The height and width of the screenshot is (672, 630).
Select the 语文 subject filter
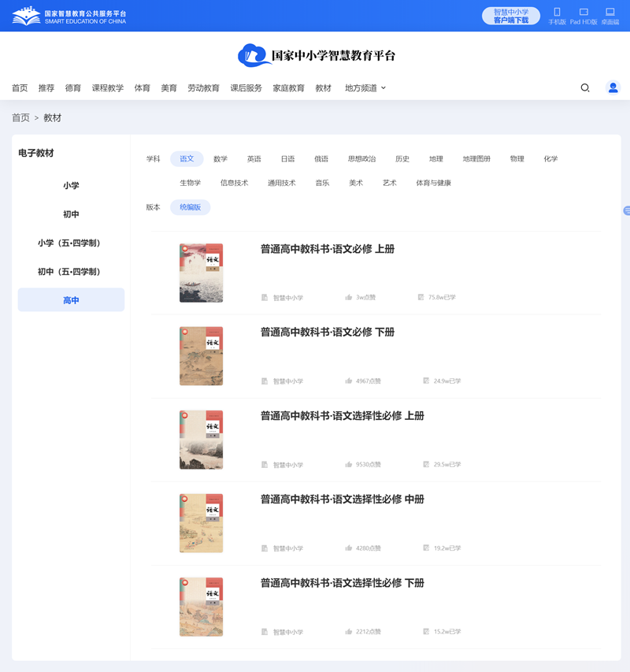click(x=187, y=158)
